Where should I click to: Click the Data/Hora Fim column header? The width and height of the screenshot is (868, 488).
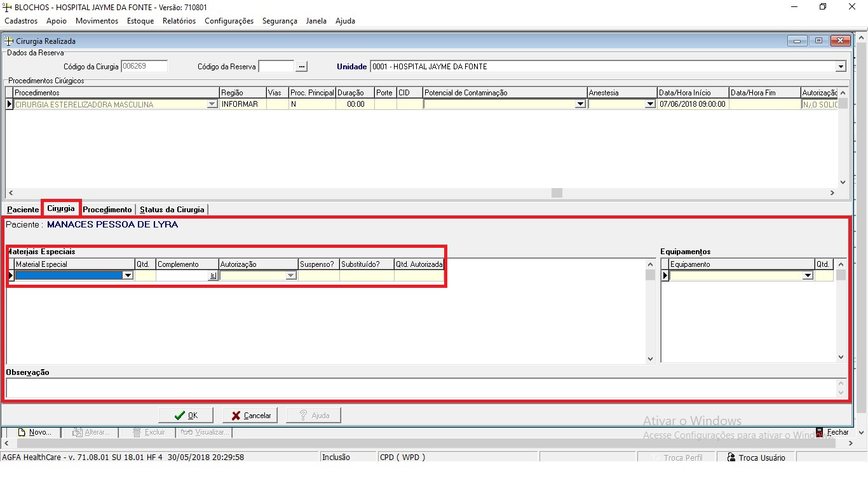764,93
